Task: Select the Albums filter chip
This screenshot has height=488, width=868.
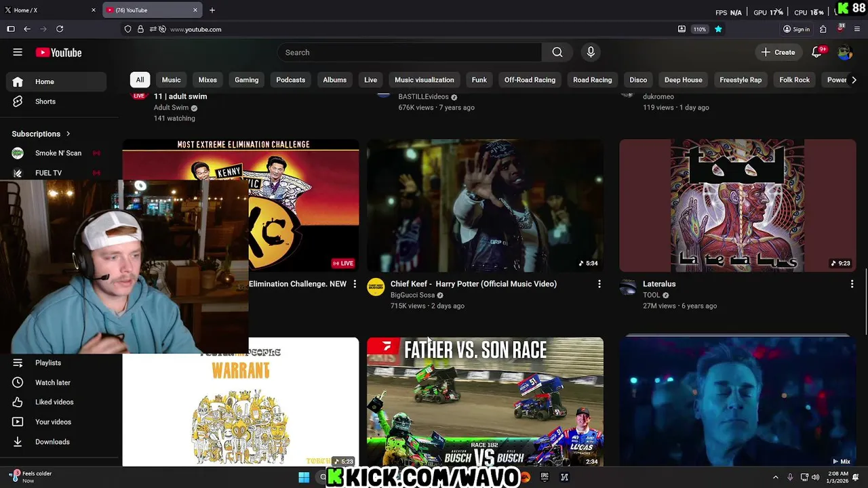Action: pyautogui.click(x=334, y=80)
